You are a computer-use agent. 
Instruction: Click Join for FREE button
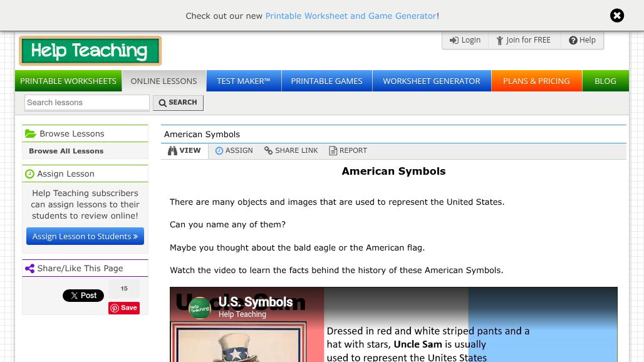524,40
